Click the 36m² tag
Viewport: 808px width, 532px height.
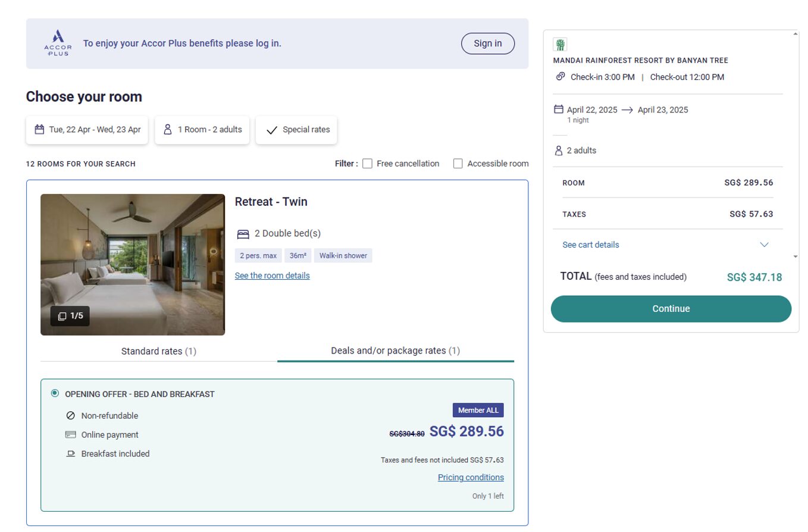tap(298, 256)
